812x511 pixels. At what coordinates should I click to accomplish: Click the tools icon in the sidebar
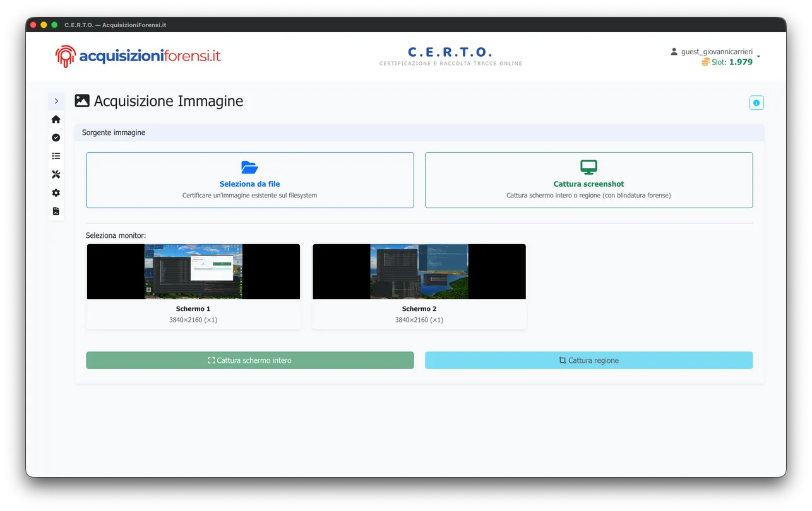click(56, 173)
